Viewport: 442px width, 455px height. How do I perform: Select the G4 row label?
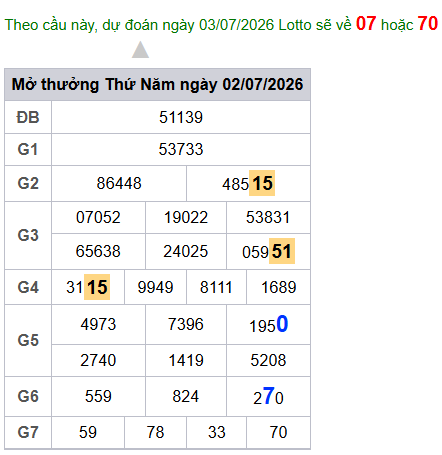coord(28,287)
